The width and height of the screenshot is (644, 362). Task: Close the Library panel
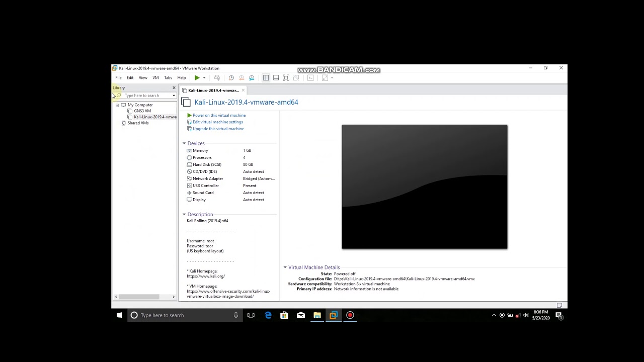(x=174, y=88)
